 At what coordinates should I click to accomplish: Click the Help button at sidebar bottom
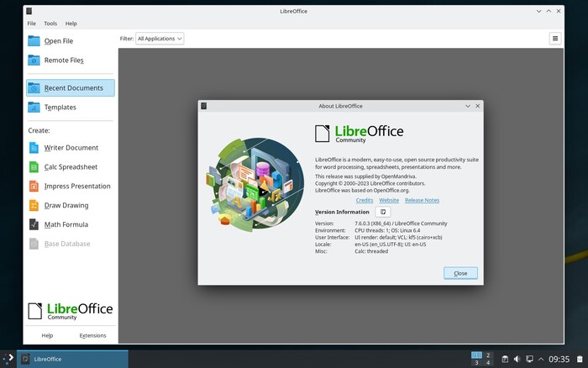[x=47, y=335]
